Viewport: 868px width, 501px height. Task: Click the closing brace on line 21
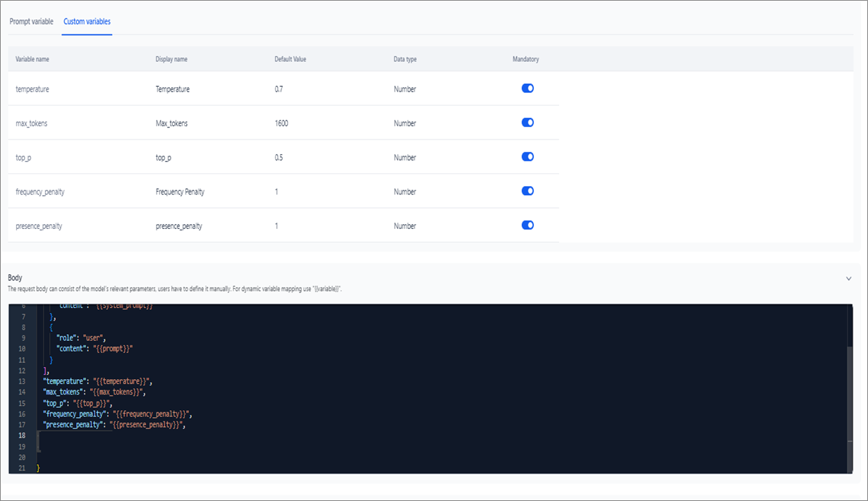[x=38, y=469]
